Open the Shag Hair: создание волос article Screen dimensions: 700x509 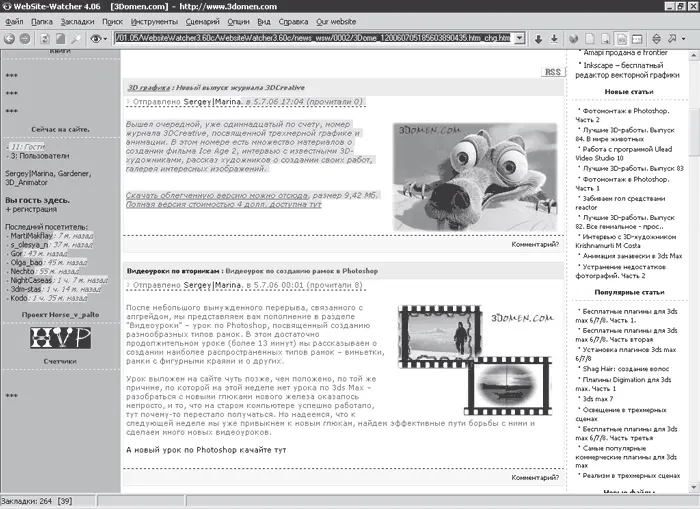tap(625, 369)
